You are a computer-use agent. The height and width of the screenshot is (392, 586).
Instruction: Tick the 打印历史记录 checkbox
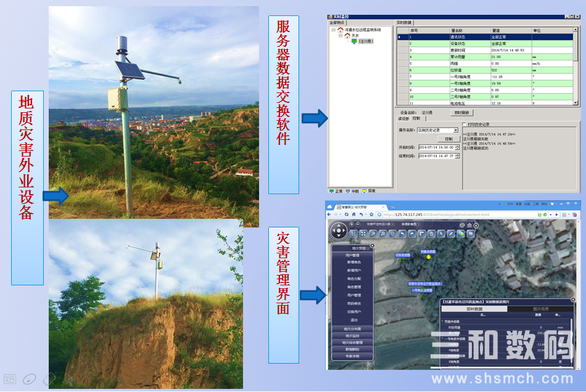464,125
